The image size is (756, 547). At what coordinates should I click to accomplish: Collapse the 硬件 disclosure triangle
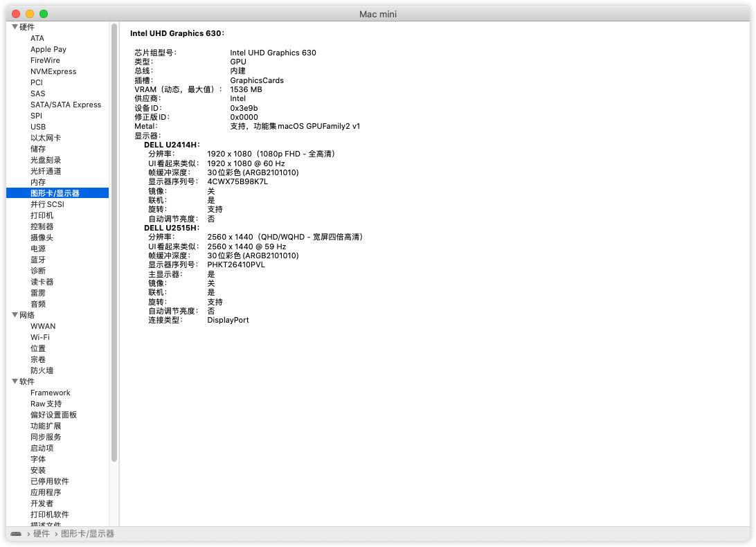click(15, 27)
